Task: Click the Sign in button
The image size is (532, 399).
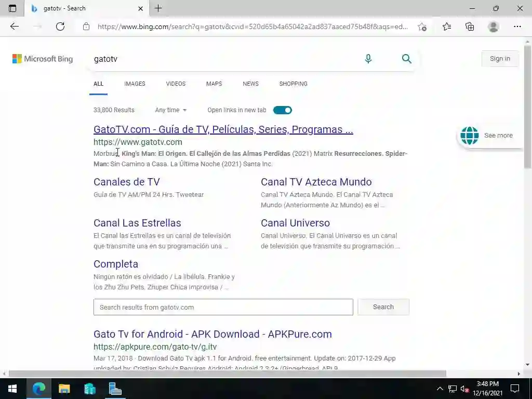Action: coord(500,59)
